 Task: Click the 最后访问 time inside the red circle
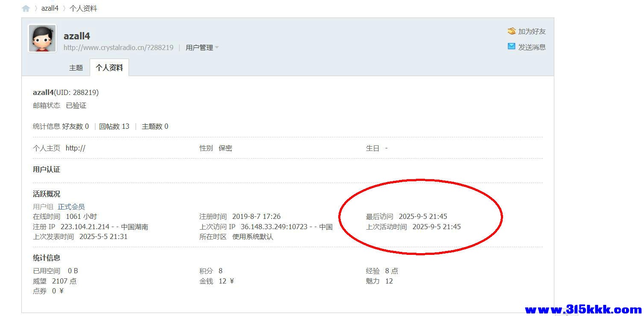(x=423, y=216)
